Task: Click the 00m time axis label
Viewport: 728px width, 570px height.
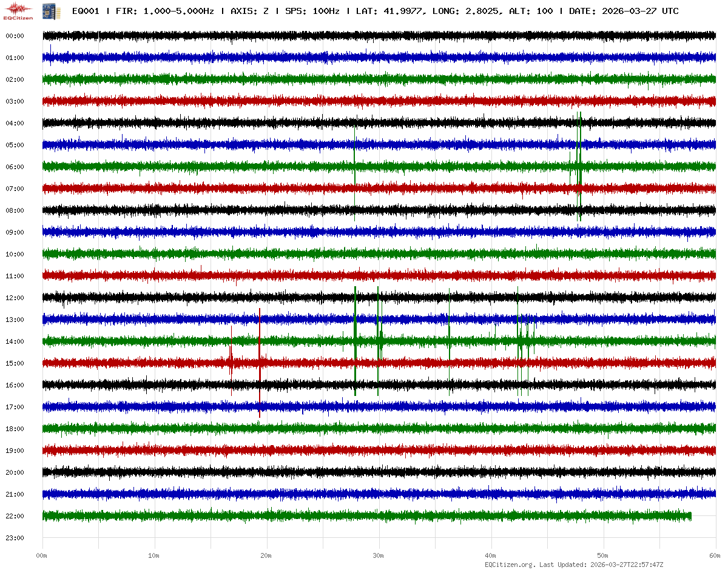Action: (x=42, y=555)
